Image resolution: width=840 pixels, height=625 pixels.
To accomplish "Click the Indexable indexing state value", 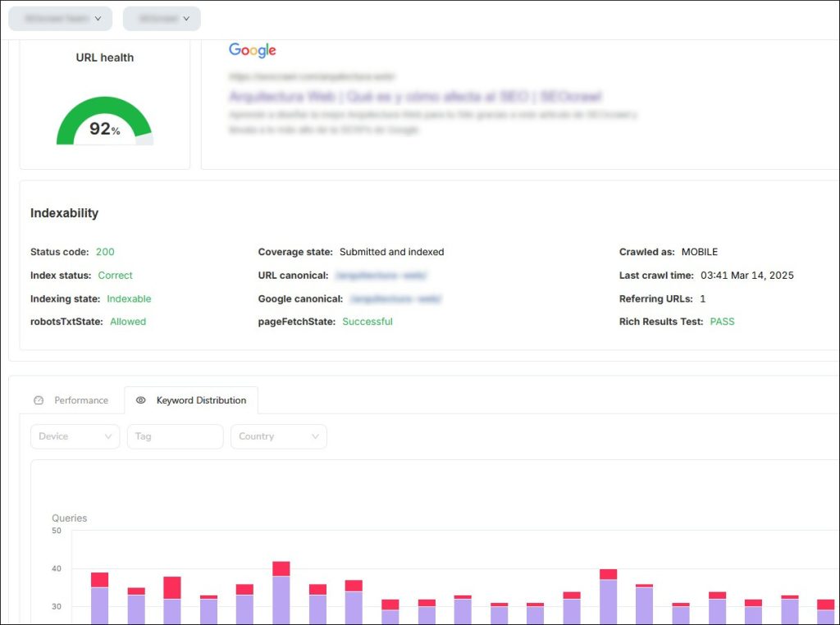I will pyautogui.click(x=128, y=299).
